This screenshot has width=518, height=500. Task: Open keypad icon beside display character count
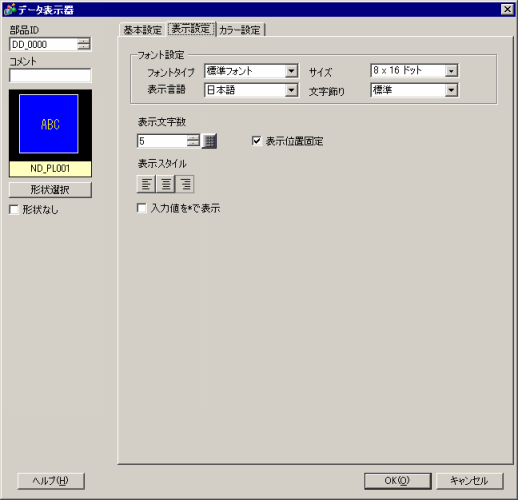click(210, 141)
